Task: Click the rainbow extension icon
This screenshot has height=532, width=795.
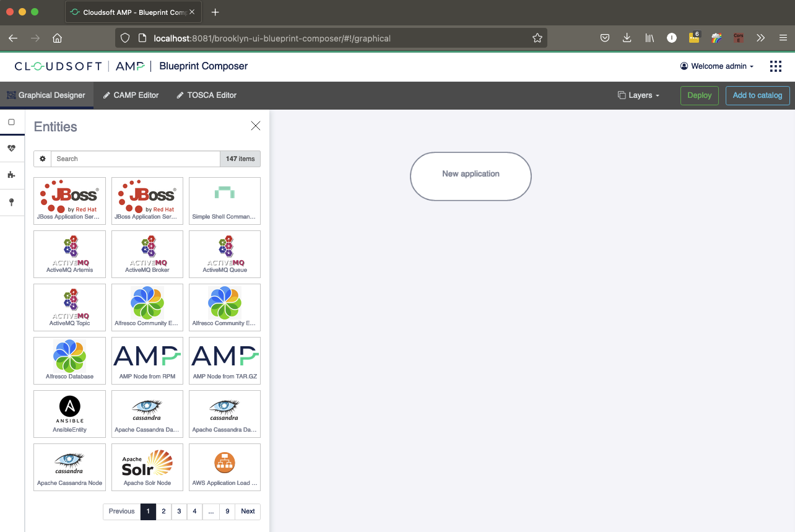Action: [716, 38]
